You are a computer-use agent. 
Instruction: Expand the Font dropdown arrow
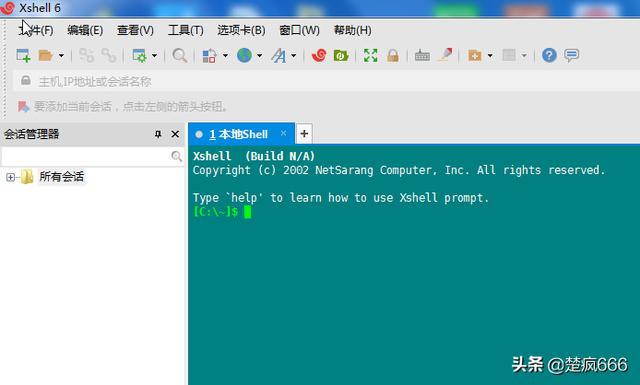(294, 55)
